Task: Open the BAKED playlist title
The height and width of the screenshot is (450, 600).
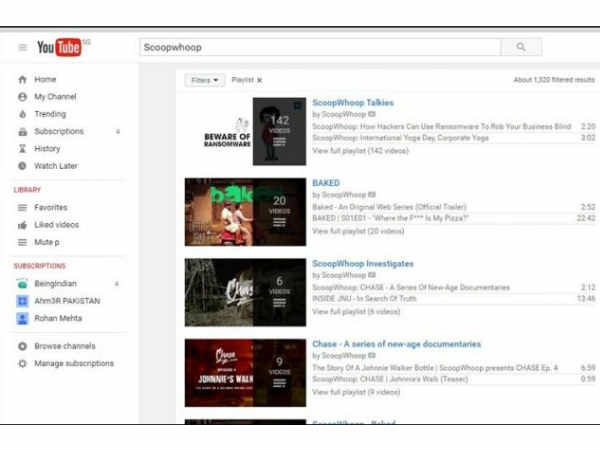Action: 326,183
